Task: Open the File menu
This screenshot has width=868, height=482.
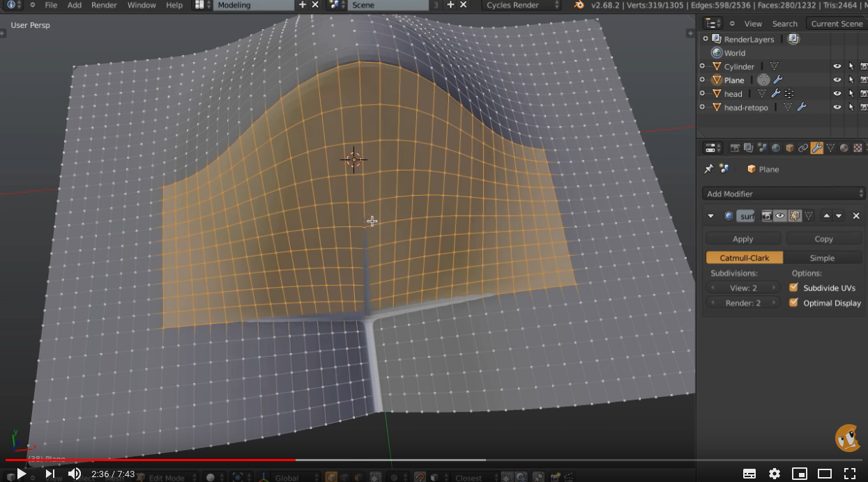Action: [x=52, y=5]
